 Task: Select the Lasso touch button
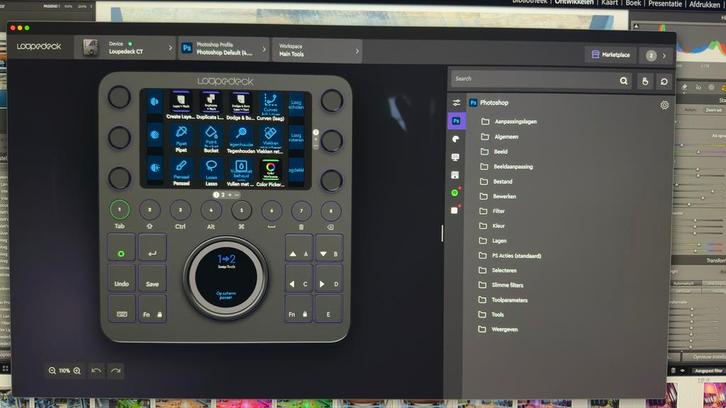pos(211,172)
